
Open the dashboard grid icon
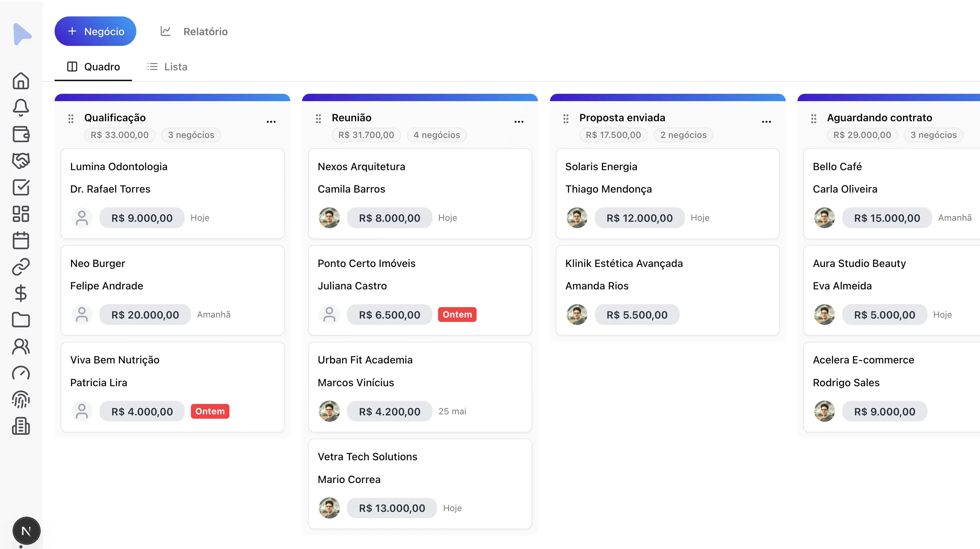coord(20,214)
